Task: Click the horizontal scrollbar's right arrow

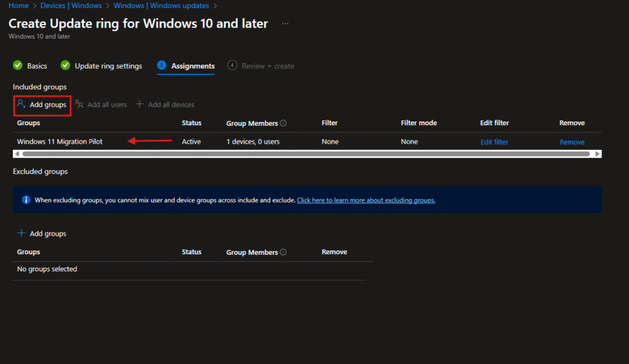Action: (x=598, y=154)
